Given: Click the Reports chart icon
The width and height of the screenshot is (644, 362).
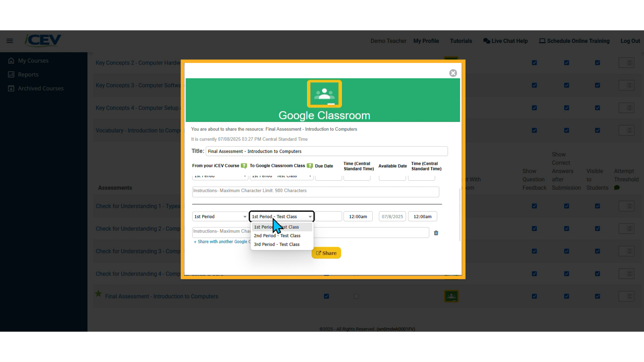Looking at the screenshot, I should [11, 74].
